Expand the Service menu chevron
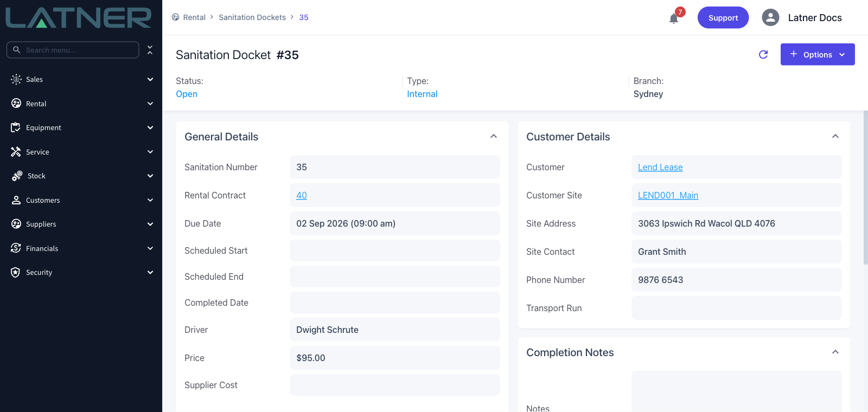This screenshot has width=868, height=412. click(x=150, y=152)
